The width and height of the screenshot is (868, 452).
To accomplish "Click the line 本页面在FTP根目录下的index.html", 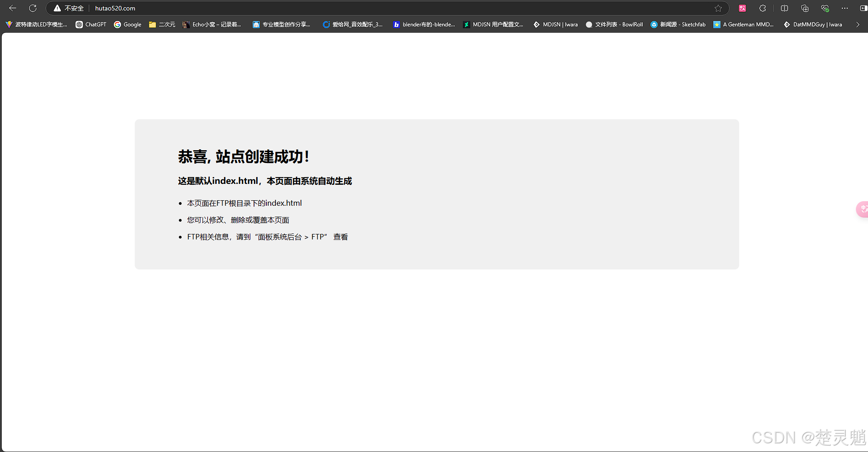I will coord(244,203).
